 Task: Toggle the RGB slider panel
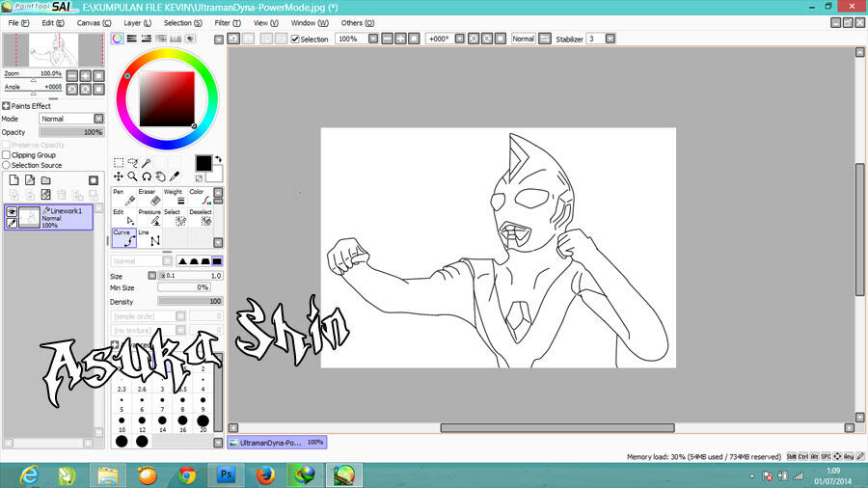(x=132, y=39)
